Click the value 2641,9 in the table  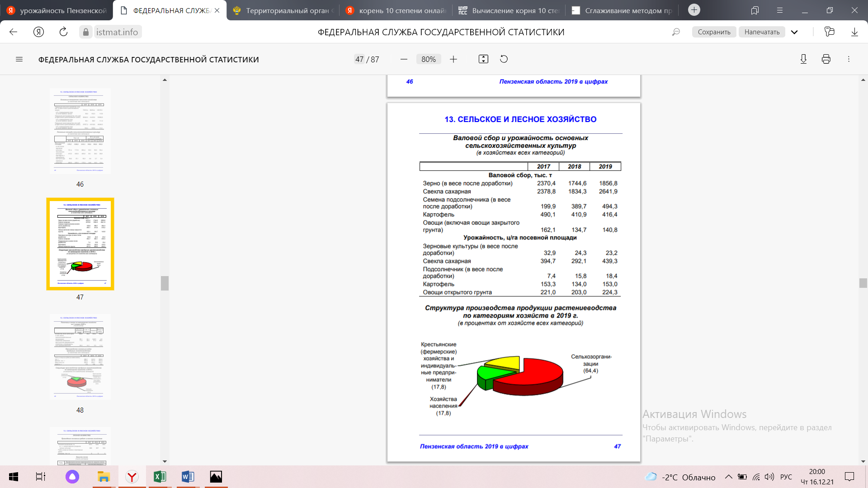click(x=608, y=192)
